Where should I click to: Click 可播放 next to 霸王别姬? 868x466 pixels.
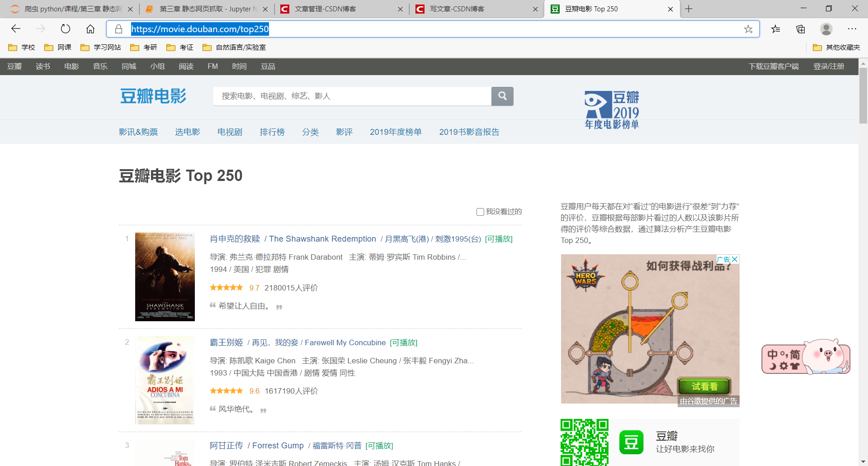point(403,342)
